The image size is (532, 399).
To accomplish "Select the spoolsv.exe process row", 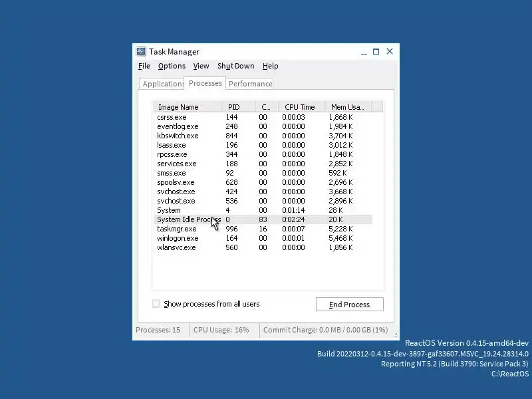I will [x=263, y=182].
